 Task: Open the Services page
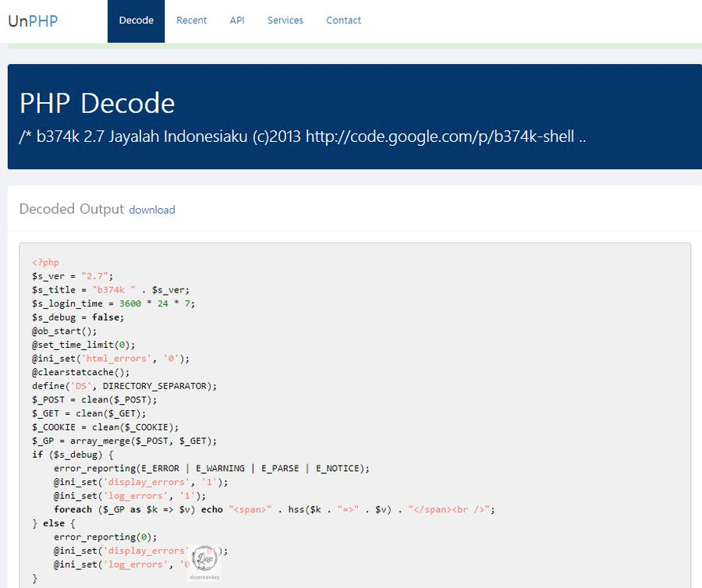point(285,20)
